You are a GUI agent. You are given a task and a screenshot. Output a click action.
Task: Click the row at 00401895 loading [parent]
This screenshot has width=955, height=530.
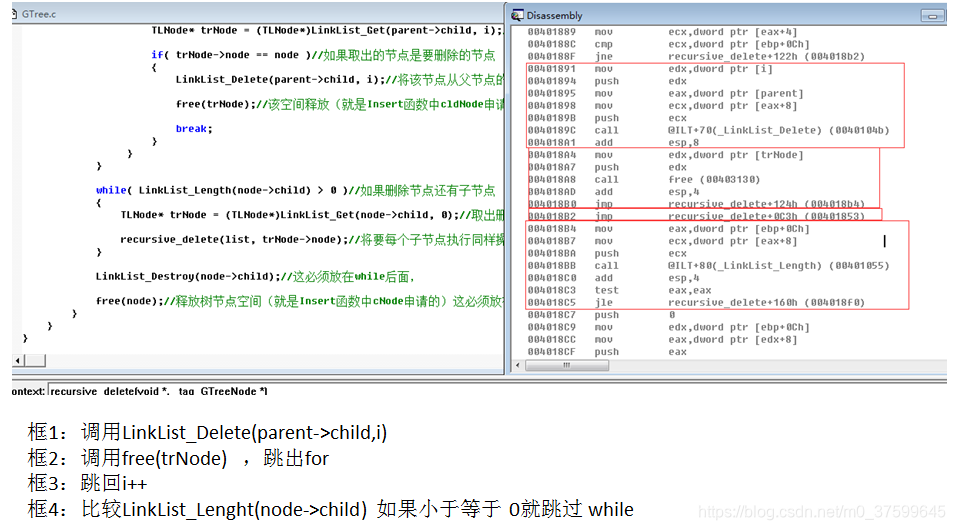coord(666,93)
